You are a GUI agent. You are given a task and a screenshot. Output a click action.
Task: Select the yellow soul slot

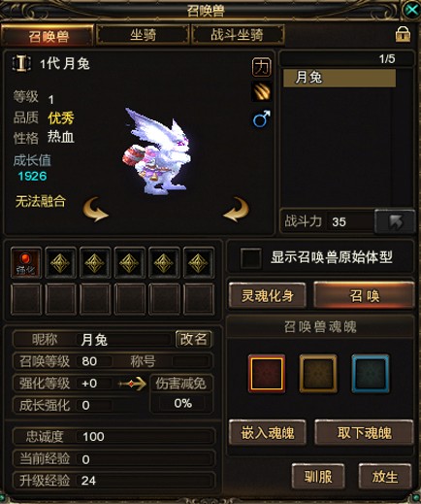pos(318,374)
